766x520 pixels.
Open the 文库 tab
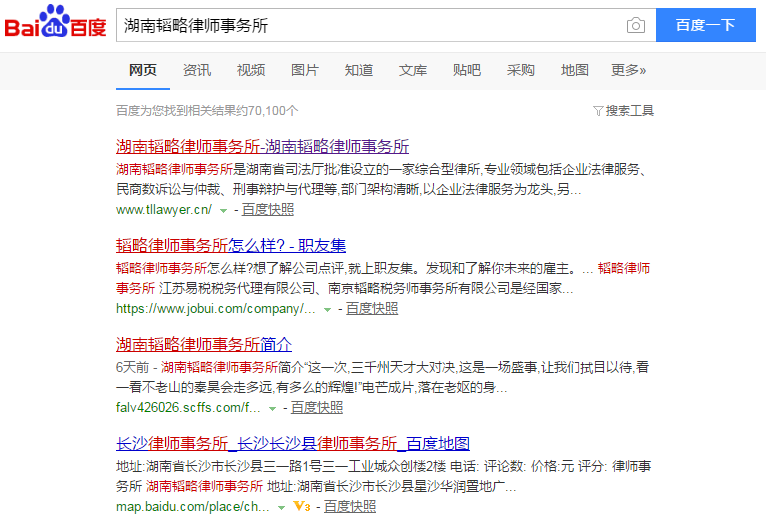413,70
